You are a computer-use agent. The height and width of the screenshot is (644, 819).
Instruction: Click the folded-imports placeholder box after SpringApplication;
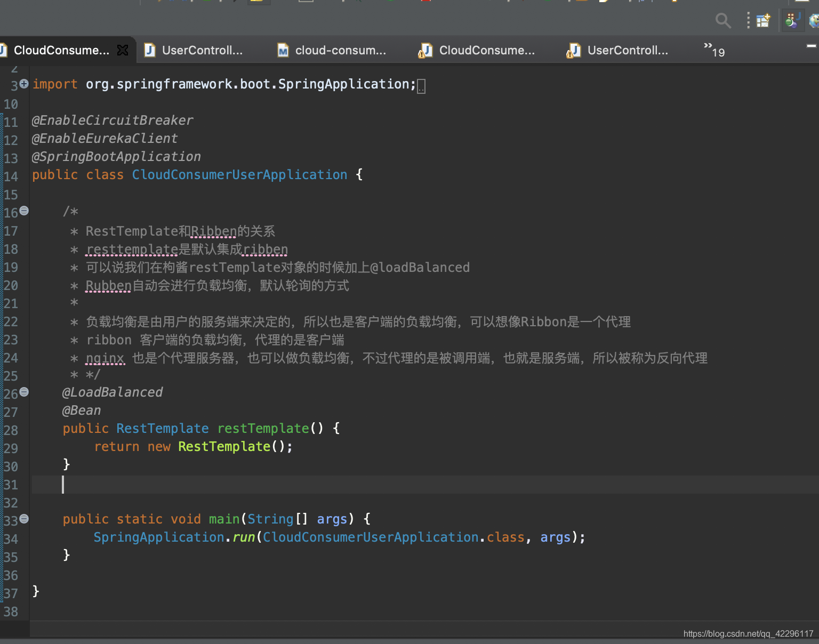point(421,86)
